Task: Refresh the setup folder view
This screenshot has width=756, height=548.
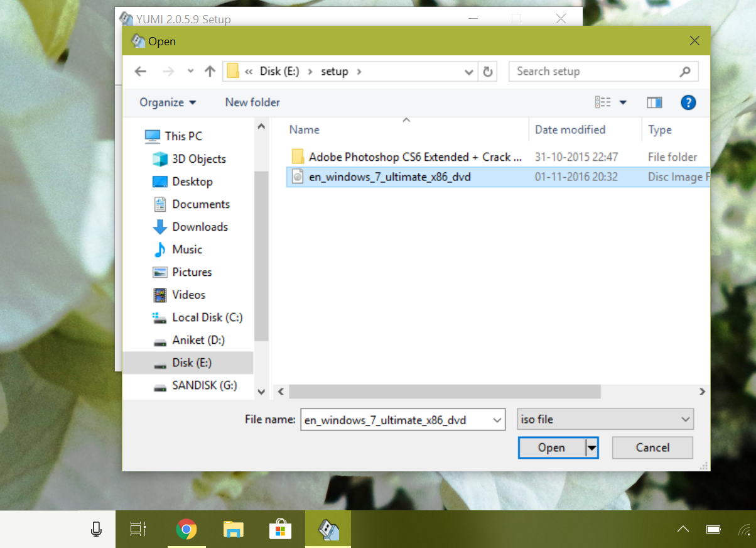Action: click(x=488, y=71)
